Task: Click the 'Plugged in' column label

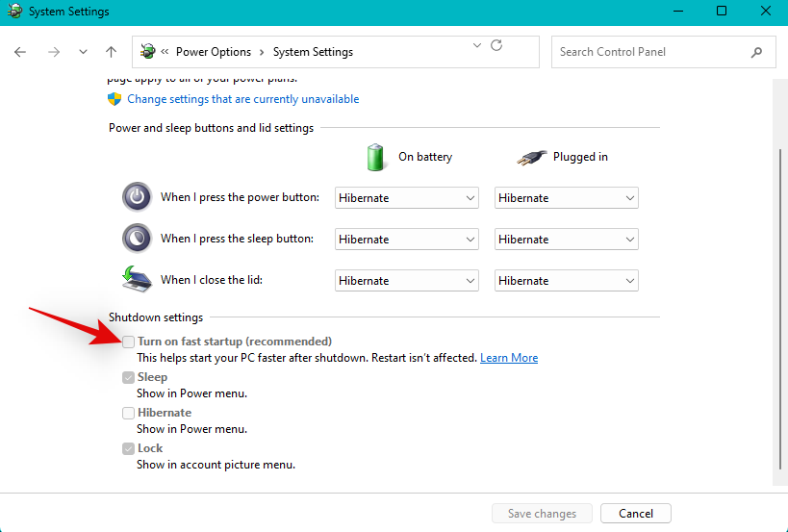Action: 580,157
